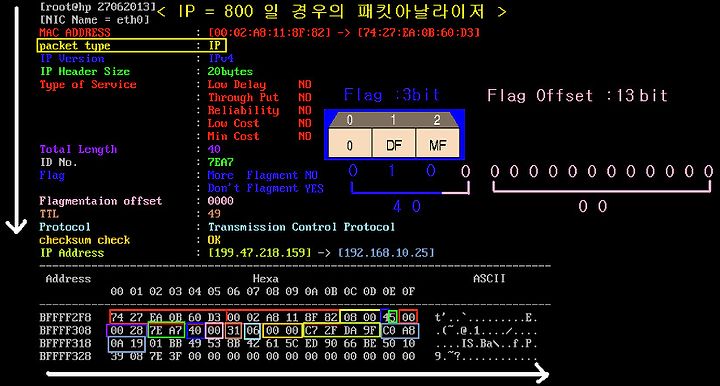720x386 pixels.
Task: Click the 'Flag Offset :13bit' heading
Action: [577, 95]
